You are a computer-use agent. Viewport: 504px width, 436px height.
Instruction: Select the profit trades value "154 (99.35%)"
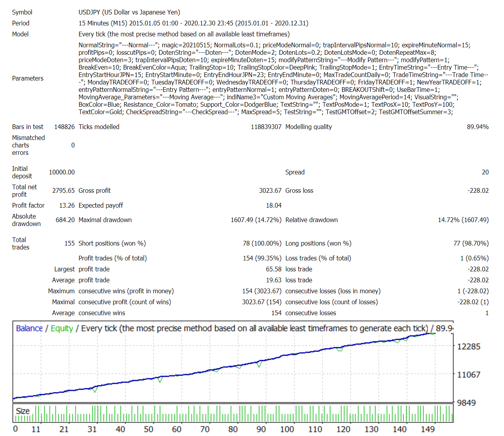click(x=262, y=258)
